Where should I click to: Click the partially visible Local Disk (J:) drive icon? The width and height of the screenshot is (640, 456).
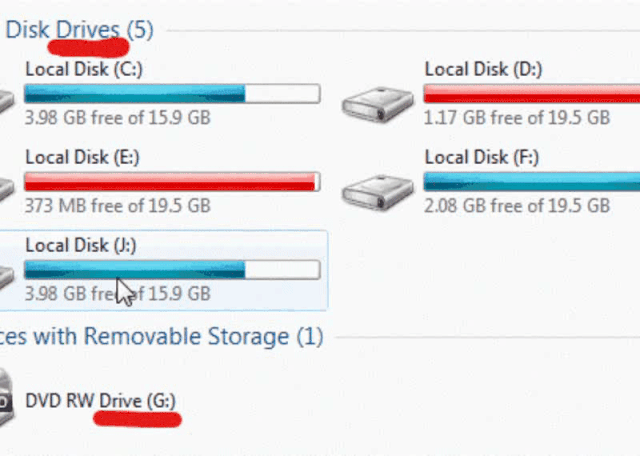click(x=7, y=278)
